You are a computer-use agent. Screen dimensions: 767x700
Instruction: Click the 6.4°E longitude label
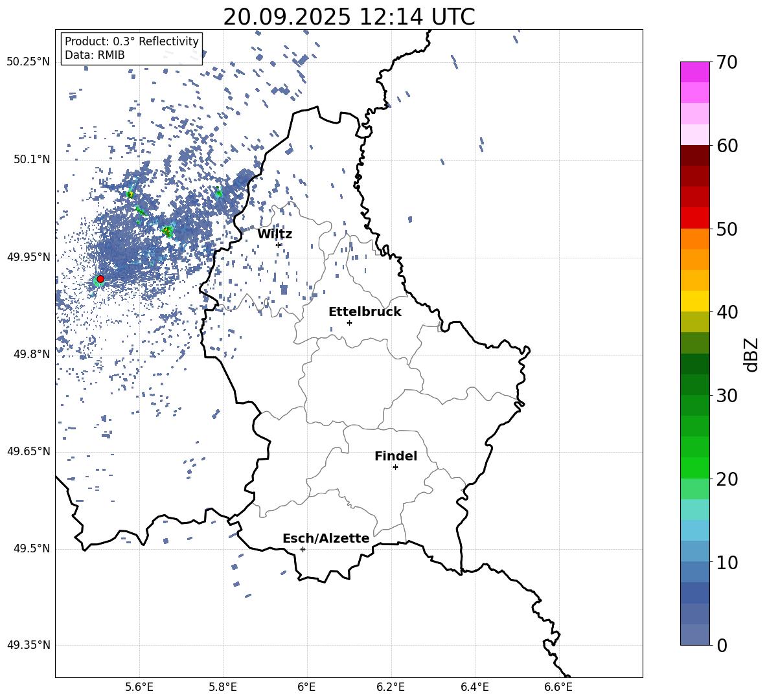[x=474, y=687]
